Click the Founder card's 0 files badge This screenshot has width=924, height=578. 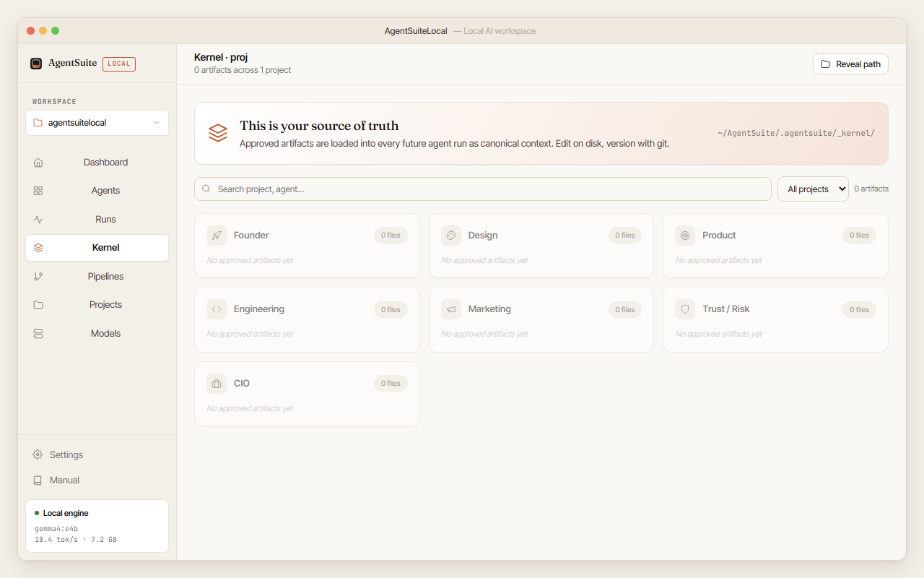391,236
